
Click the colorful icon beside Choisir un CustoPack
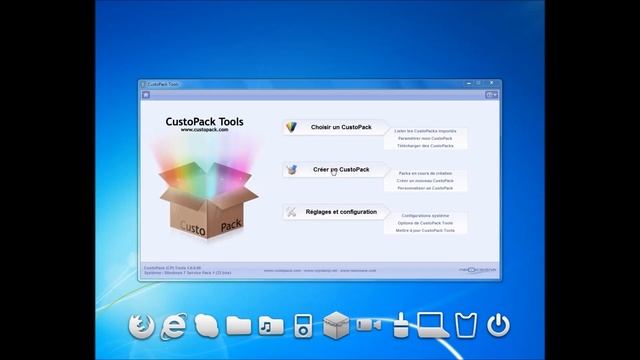pyautogui.click(x=291, y=127)
